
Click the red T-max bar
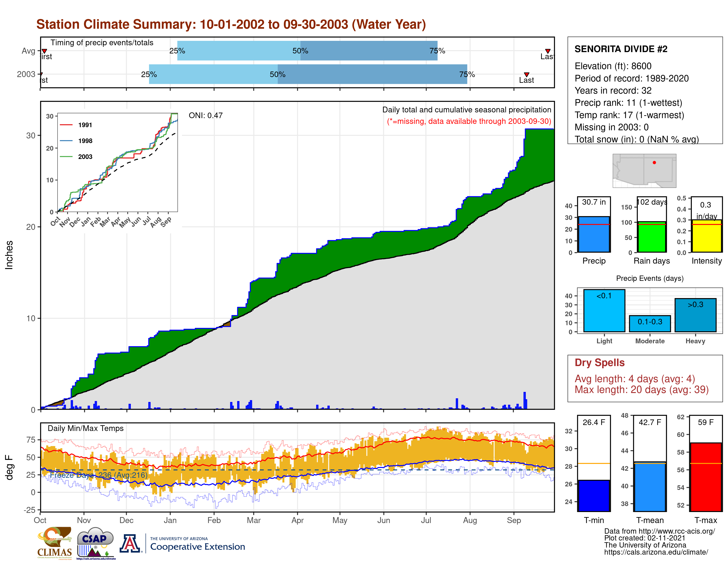point(706,477)
